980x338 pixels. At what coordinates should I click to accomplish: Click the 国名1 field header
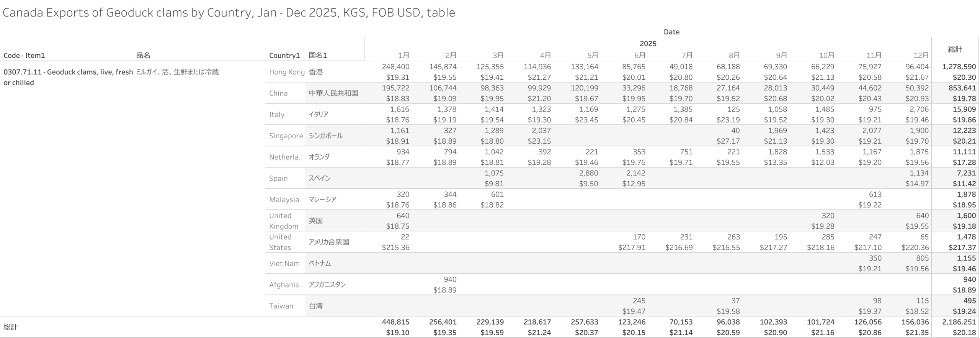coord(318,55)
